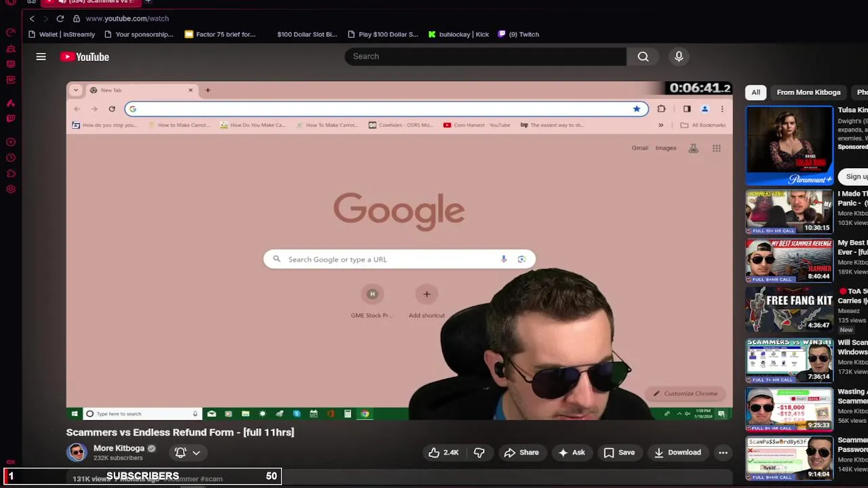
Task: Open the buhlockay | Kick bookmark
Action: [458, 35]
